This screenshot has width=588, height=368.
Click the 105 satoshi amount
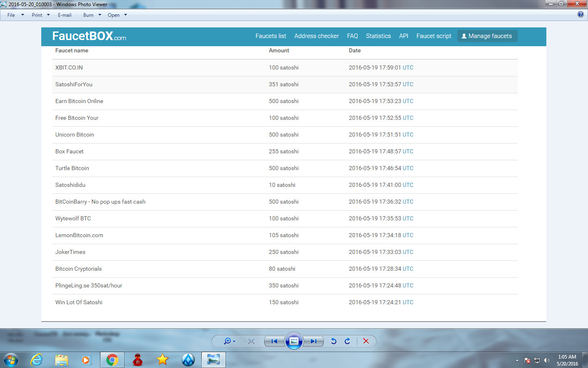tap(284, 235)
